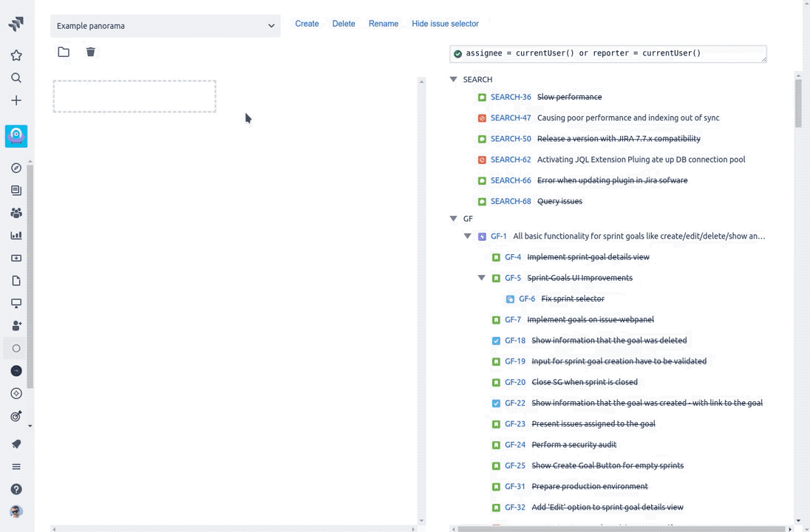
Task: Open the monitor screen icon in sidebar
Action: tap(16, 303)
